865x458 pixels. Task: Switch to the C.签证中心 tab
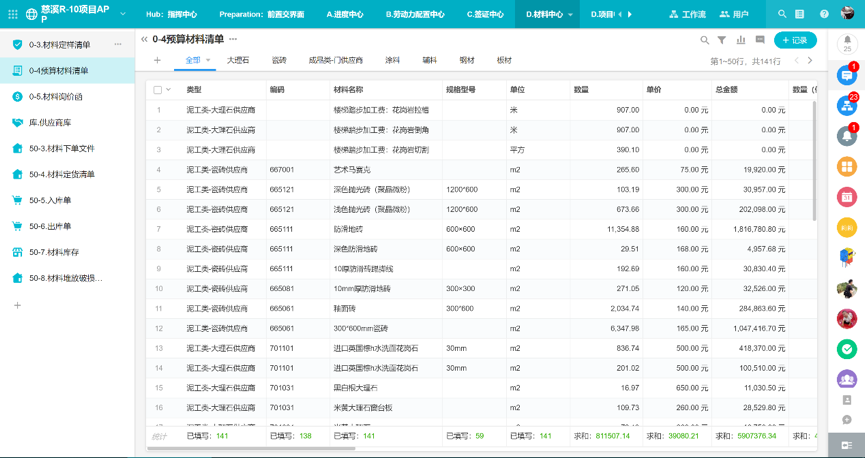click(x=485, y=14)
